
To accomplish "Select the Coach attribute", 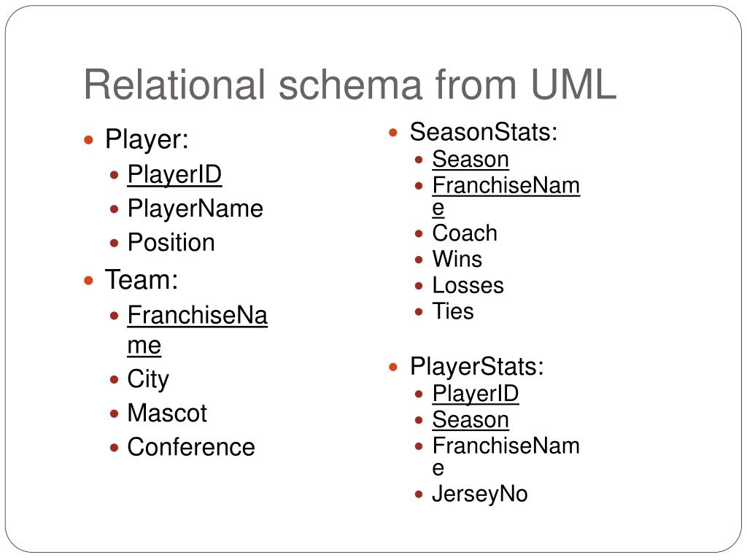I will (465, 233).
